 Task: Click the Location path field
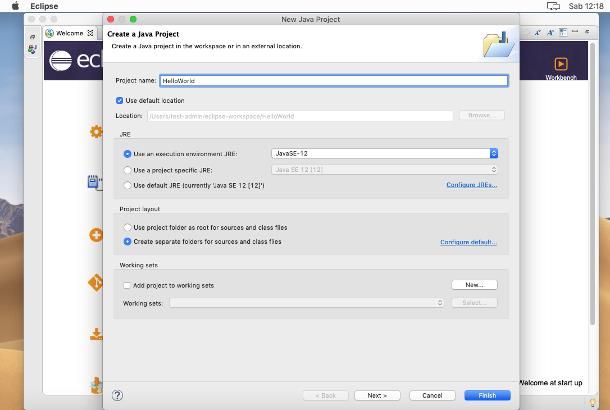tap(300, 116)
